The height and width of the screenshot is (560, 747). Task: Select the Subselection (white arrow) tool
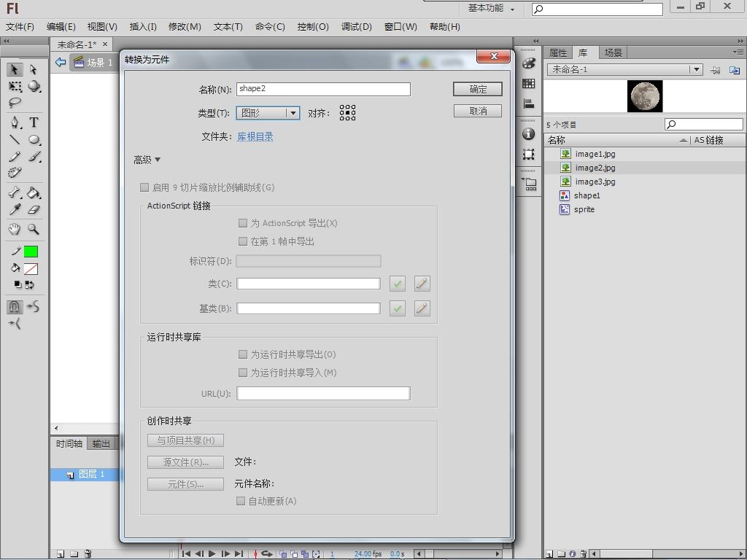(x=33, y=69)
